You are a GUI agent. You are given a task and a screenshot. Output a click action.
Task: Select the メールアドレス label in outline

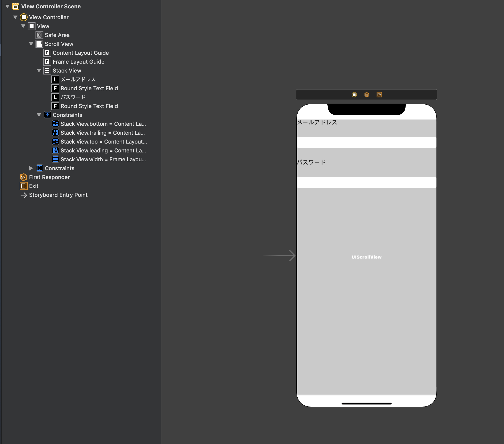coord(78,79)
